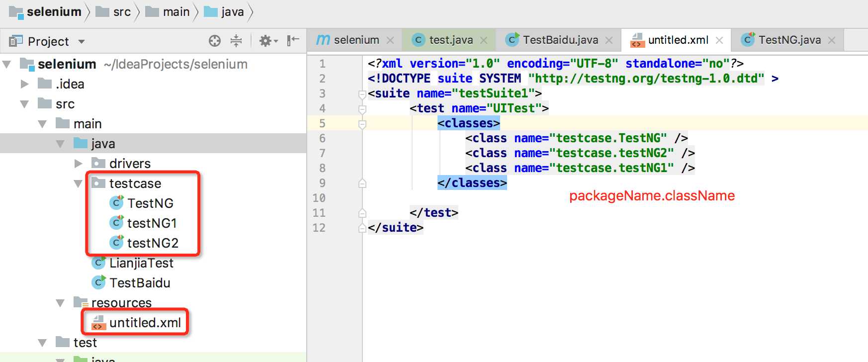
Task: Fold the suite tag on line 3
Action: point(362,94)
